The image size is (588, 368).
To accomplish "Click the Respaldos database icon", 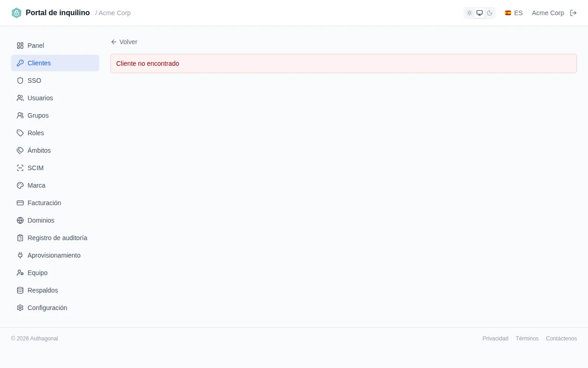I will pos(20,290).
